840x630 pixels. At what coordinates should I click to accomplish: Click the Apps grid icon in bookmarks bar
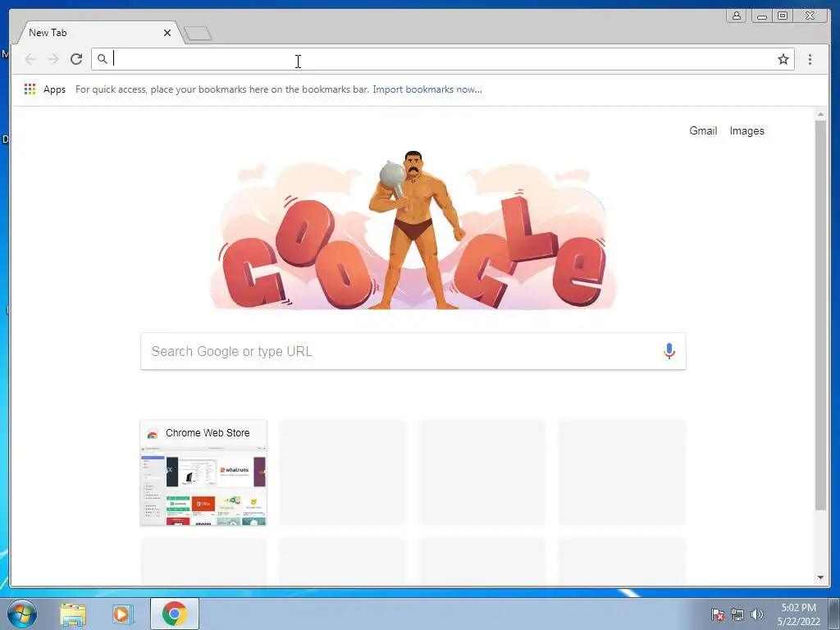(30, 89)
